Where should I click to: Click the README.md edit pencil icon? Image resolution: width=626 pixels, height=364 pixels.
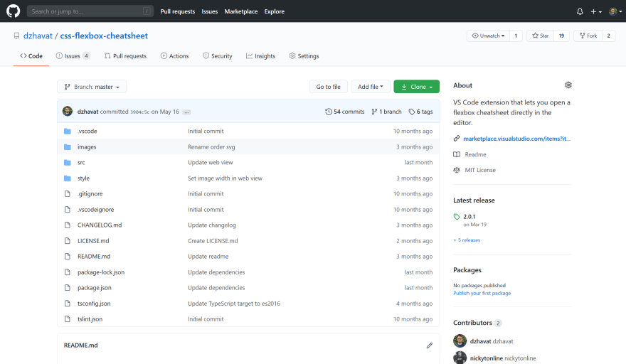(429, 346)
